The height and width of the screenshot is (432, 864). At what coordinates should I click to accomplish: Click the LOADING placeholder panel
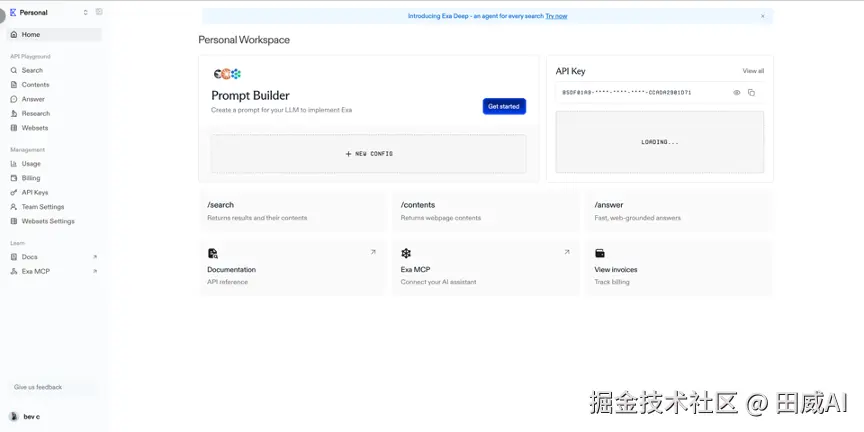point(660,142)
